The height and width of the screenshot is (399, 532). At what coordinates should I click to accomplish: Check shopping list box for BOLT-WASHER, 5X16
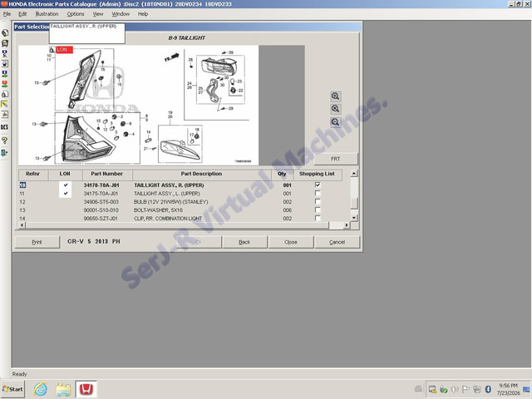318,209
